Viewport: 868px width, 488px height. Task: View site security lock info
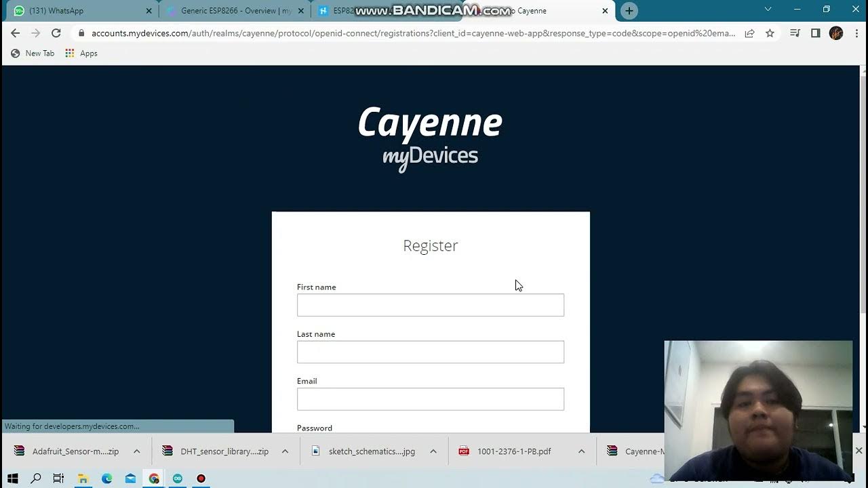coord(81,33)
